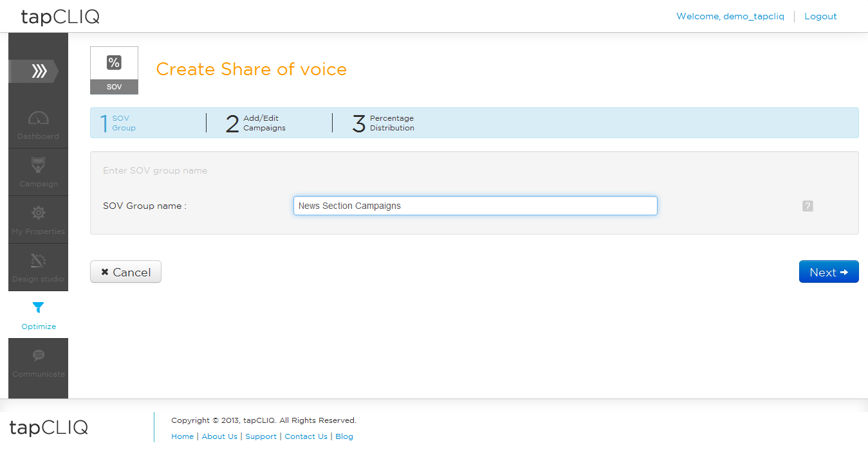Open the Contact Us footer link
This screenshot has height=457, width=868.
306,436
